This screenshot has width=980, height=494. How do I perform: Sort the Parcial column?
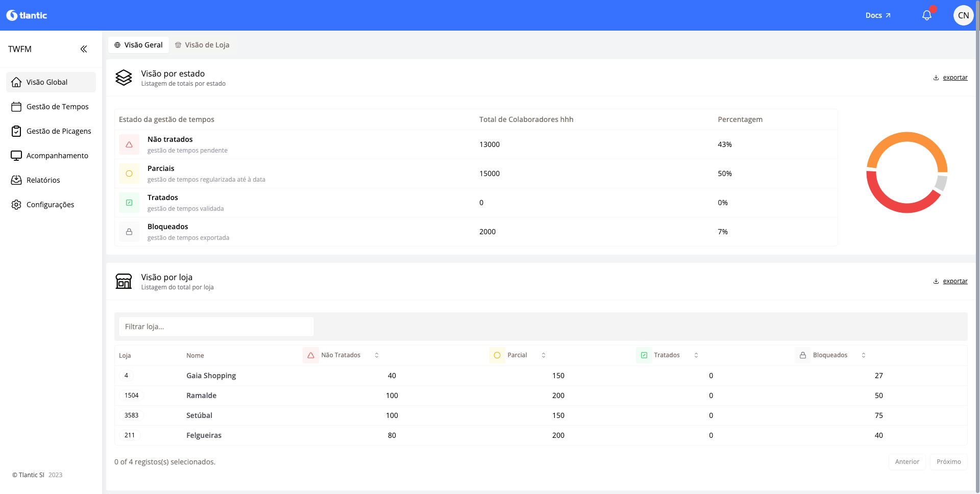pos(544,355)
